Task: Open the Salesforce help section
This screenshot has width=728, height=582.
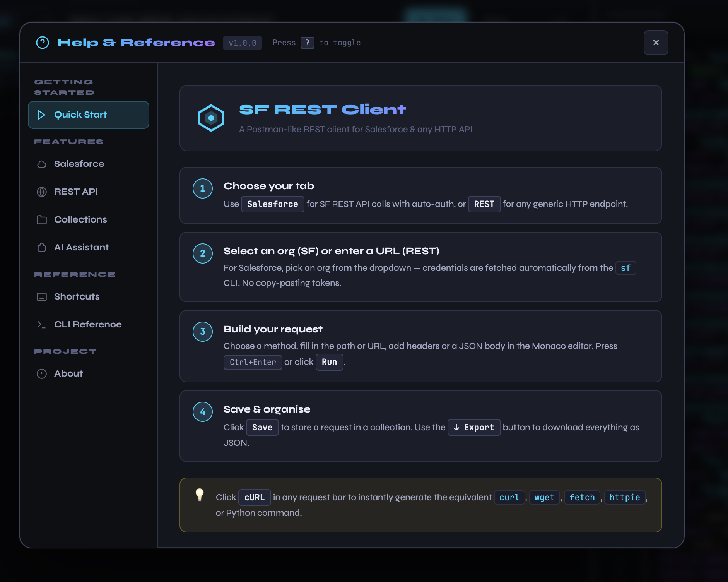Action: pos(89,164)
